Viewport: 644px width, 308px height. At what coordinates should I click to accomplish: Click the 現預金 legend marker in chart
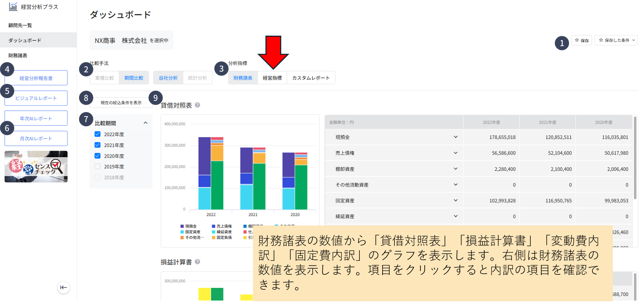(182, 226)
